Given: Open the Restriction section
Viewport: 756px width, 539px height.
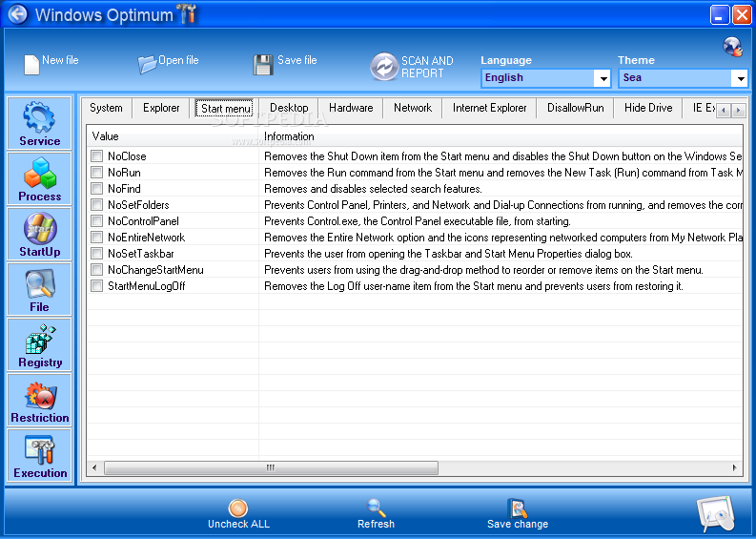Looking at the screenshot, I should [39, 400].
